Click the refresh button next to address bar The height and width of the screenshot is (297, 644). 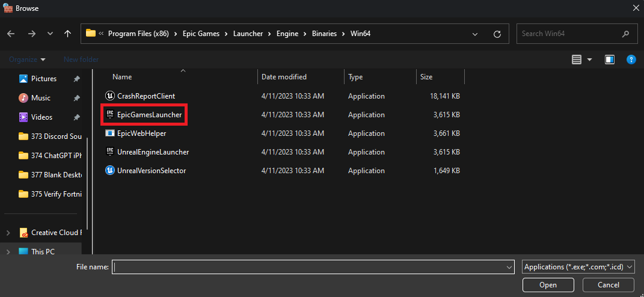pos(497,34)
